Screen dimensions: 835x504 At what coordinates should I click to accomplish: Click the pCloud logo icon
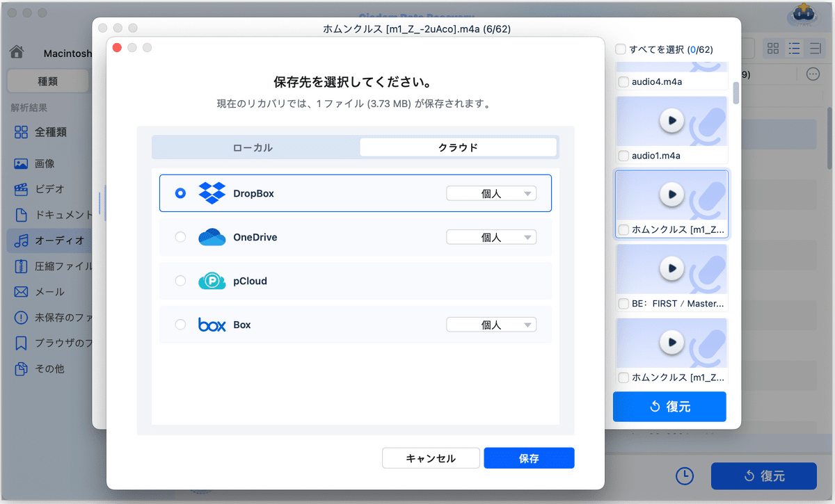click(x=212, y=281)
